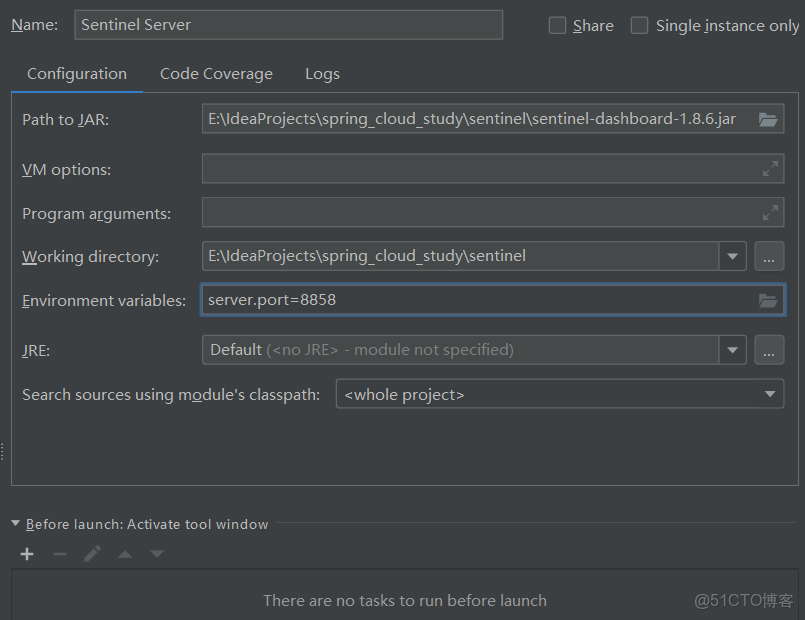Open folder browser for Path to JAR
805x620 pixels.
(768, 119)
